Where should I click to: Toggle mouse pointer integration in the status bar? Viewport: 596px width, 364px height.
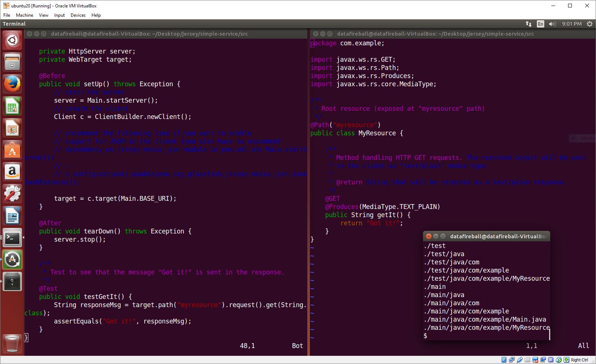559,360
